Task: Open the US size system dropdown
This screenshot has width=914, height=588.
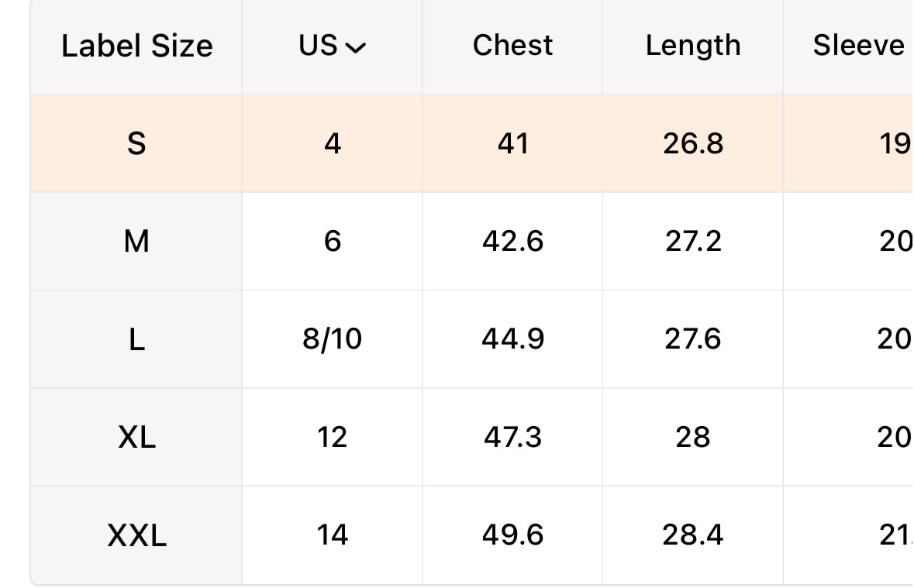Action: (x=333, y=46)
